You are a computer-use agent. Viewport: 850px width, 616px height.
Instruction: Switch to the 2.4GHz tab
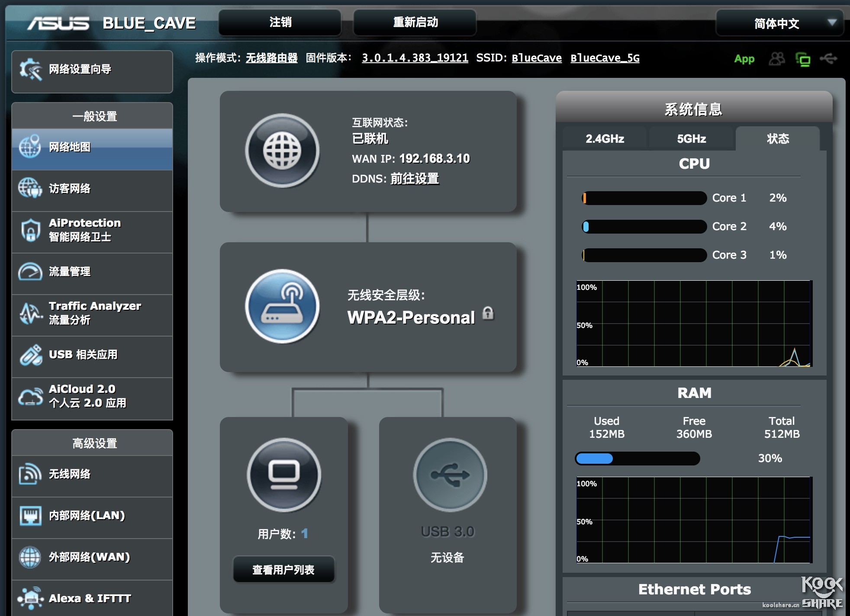[x=605, y=139]
